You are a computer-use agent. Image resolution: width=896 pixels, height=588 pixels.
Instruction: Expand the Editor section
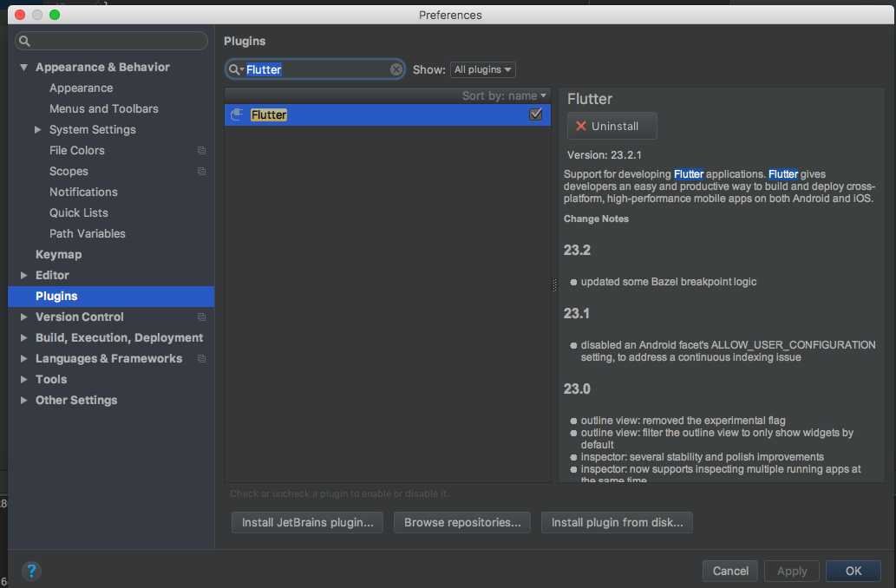23,276
